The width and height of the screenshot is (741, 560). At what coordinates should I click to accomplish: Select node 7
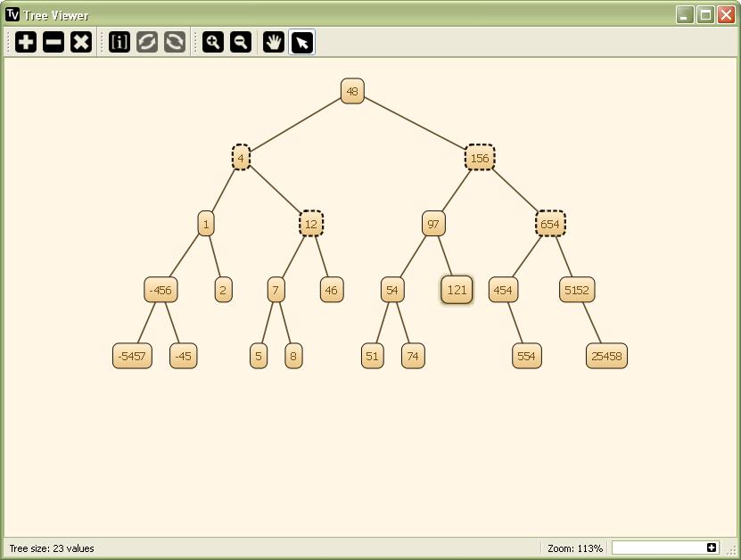point(276,290)
